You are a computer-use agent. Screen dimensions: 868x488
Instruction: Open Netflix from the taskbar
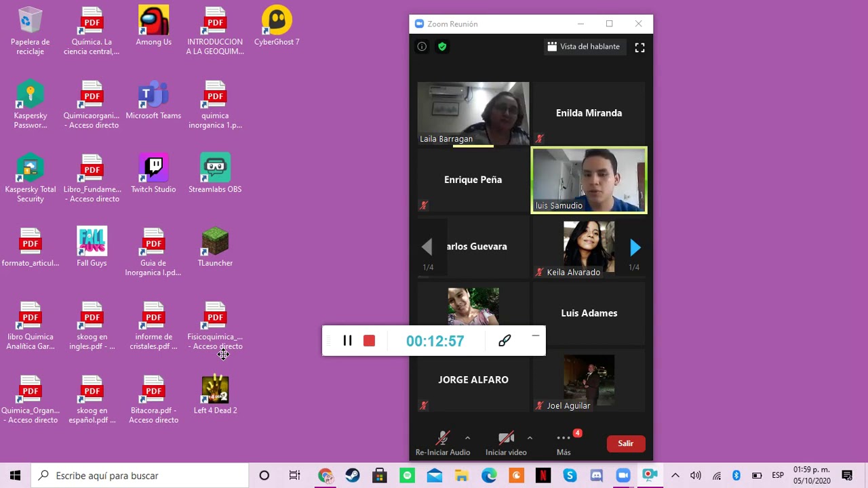coord(542,475)
